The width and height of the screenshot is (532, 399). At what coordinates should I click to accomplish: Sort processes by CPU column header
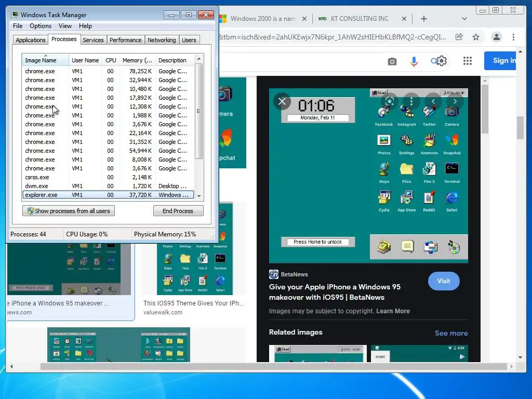point(111,60)
